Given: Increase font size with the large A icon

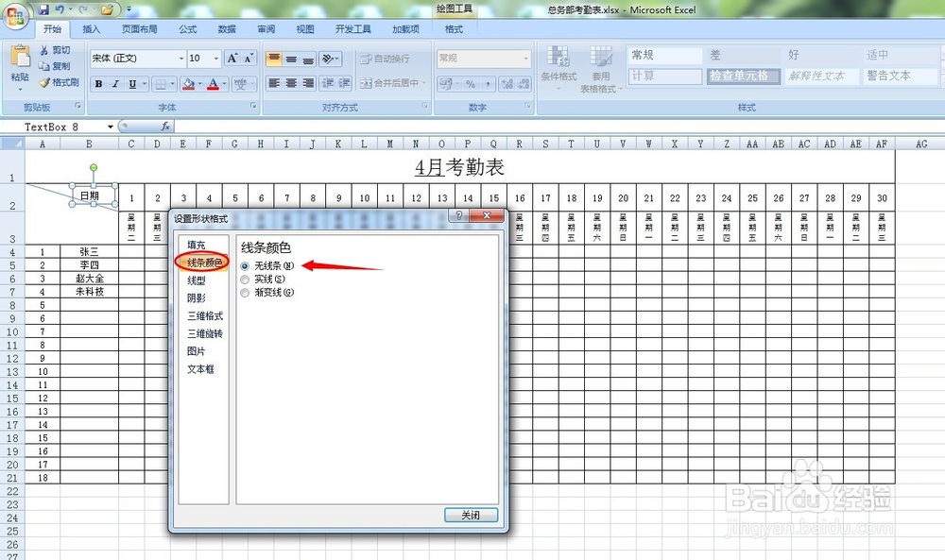Looking at the screenshot, I should click(x=232, y=59).
